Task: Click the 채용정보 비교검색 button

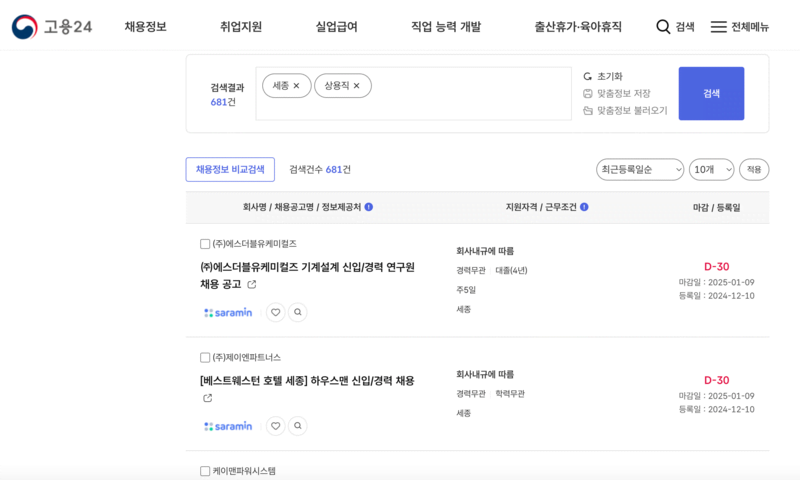Action: pos(230,169)
